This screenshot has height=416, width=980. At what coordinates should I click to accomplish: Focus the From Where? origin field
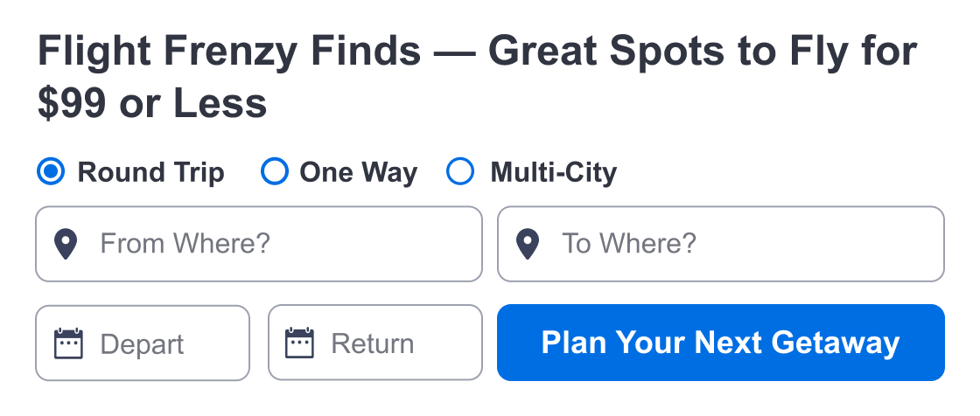259,244
